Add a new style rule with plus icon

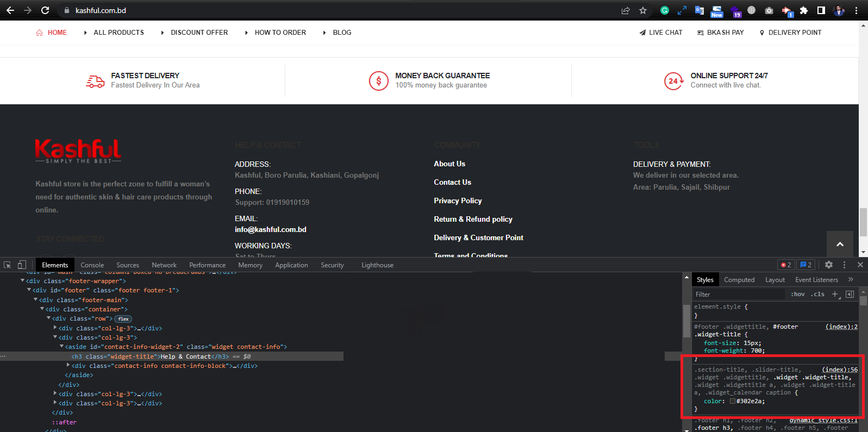click(x=835, y=294)
